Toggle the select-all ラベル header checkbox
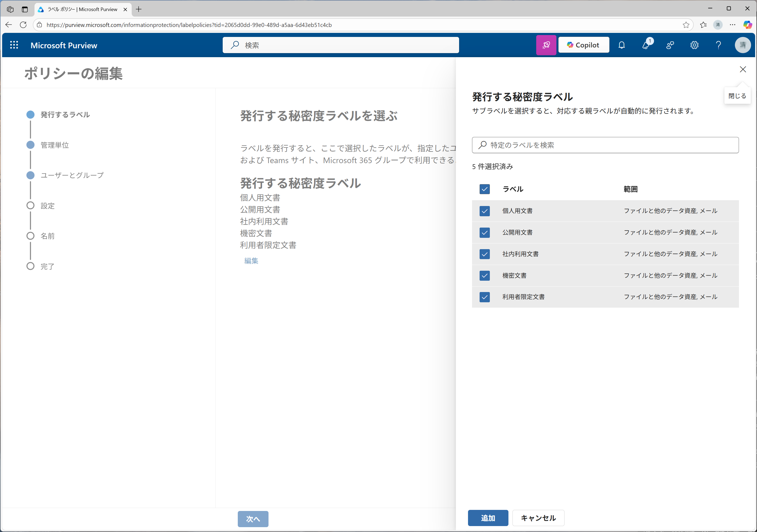 click(x=484, y=189)
